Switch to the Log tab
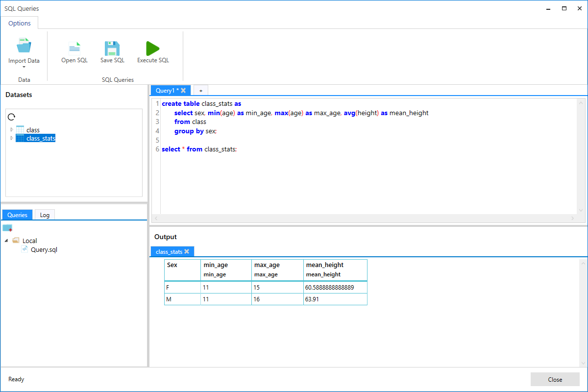The width and height of the screenshot is (588, 392). point(45,215)
